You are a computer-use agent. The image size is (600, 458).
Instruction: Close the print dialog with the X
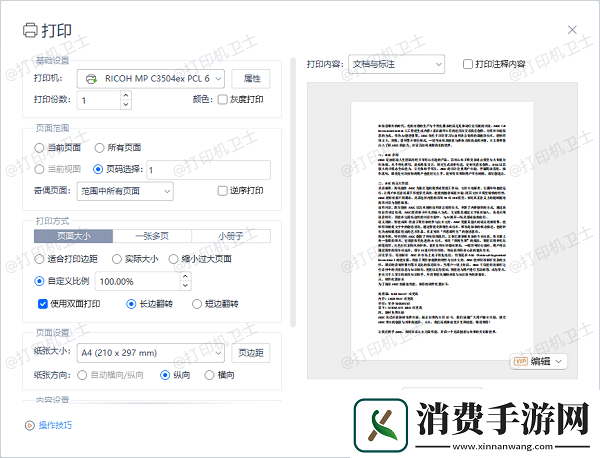[572, 30]
